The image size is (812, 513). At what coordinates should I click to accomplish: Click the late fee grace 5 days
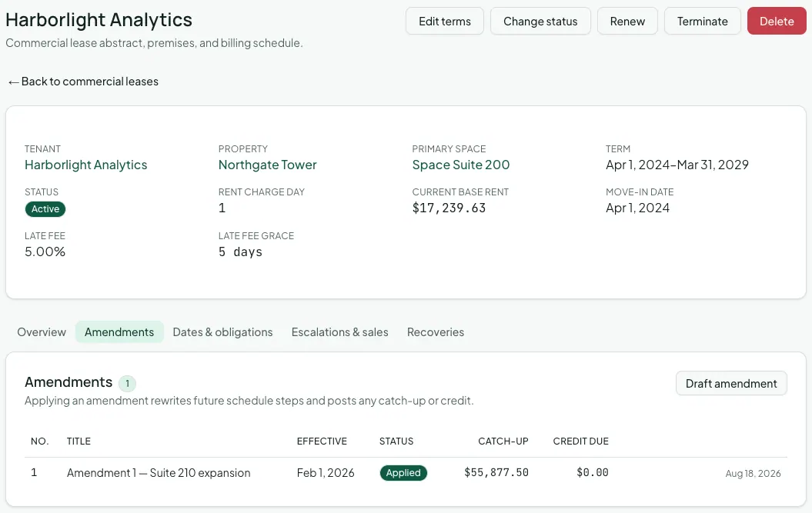[x=240, y=252]
